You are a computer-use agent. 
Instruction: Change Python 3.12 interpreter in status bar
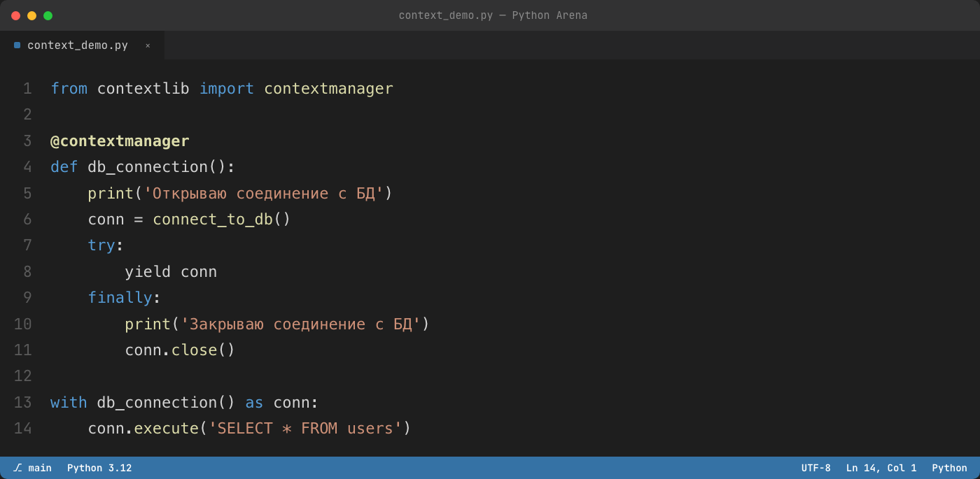[99, 468]
